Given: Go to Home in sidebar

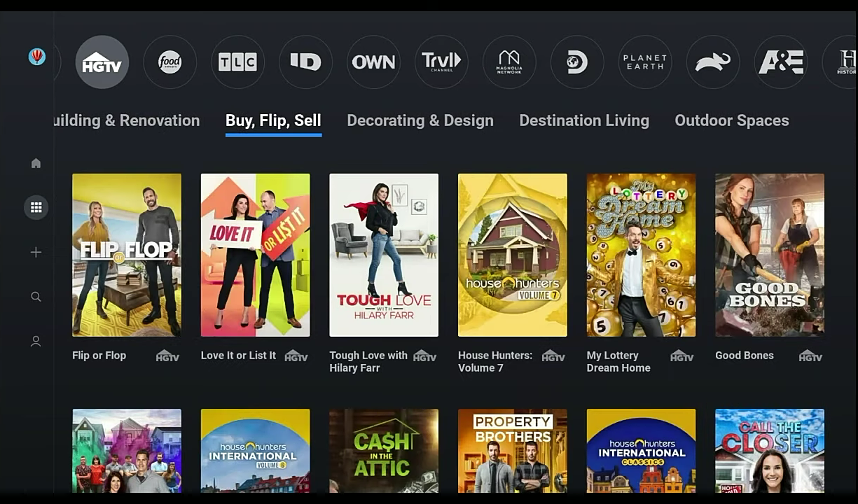Looking at the screenshot, I should (36, 163).
